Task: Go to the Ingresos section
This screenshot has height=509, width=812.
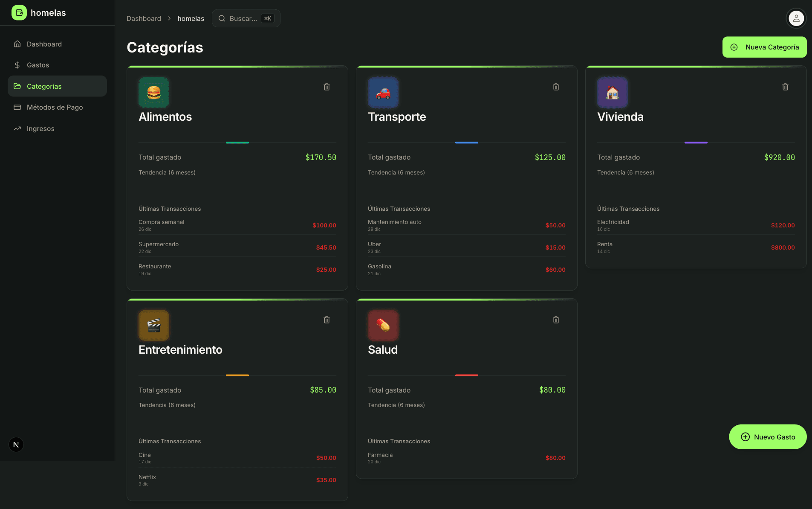Action: 40,128
